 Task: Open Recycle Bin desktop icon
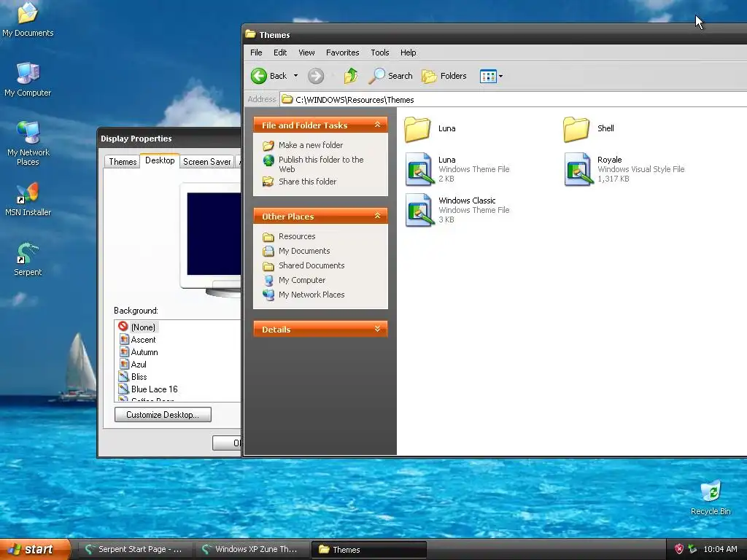click(x=711, y=498)
